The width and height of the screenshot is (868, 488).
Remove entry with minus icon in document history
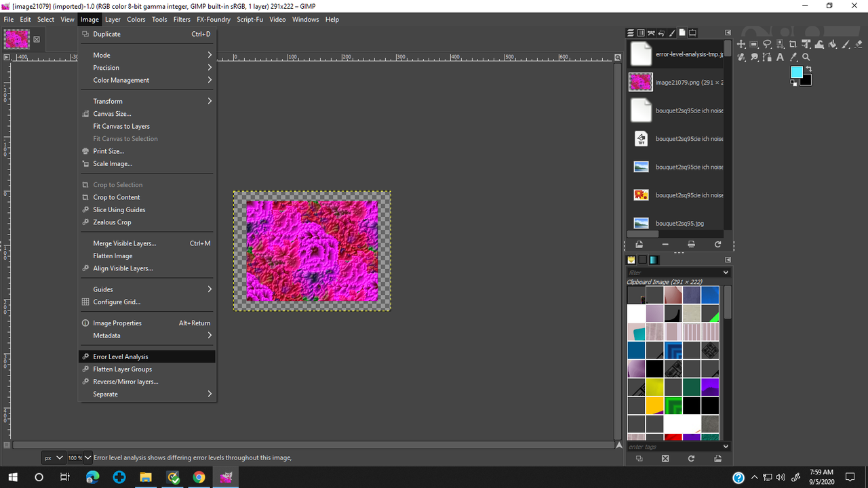coord(665,244)
